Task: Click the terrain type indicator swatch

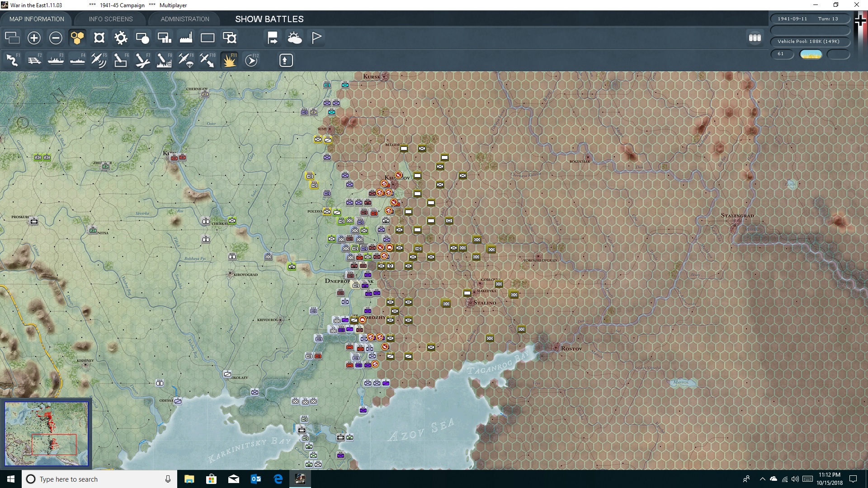Action: pyautogui.click(x=811, y=54)
